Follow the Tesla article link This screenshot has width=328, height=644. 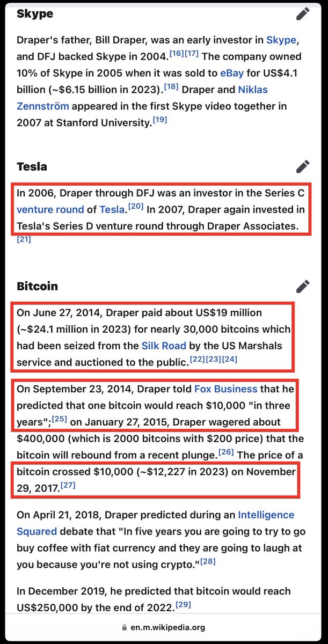pos(112,209)
